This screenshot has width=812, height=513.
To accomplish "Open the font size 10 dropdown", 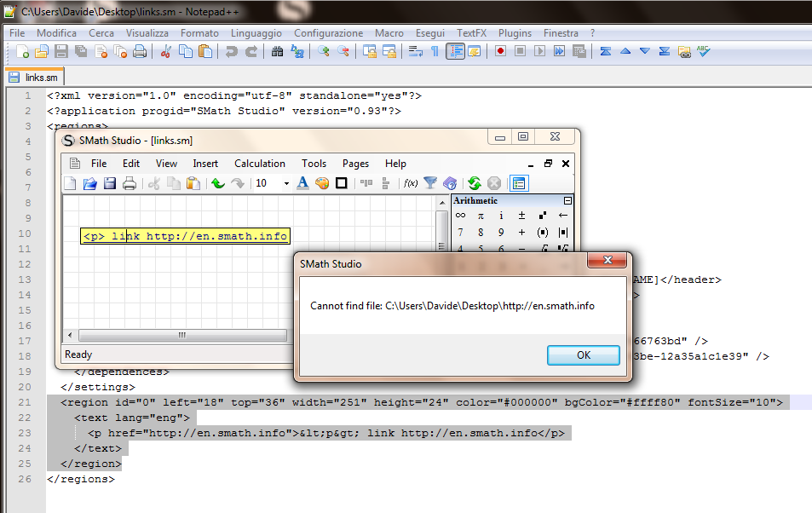I will [x=286, y=183].
